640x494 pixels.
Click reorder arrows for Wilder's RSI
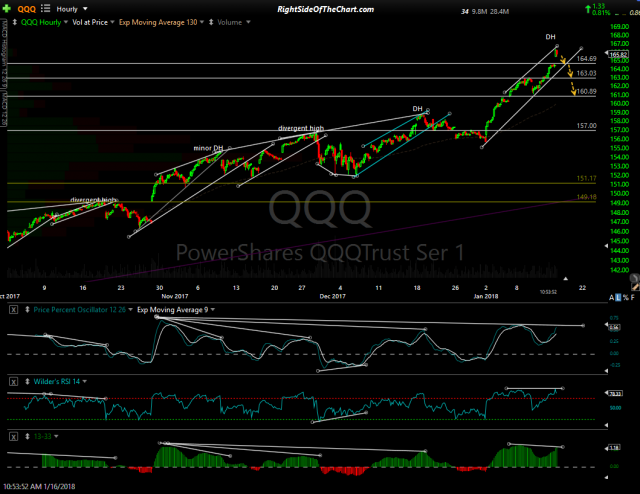click(27, 382)
